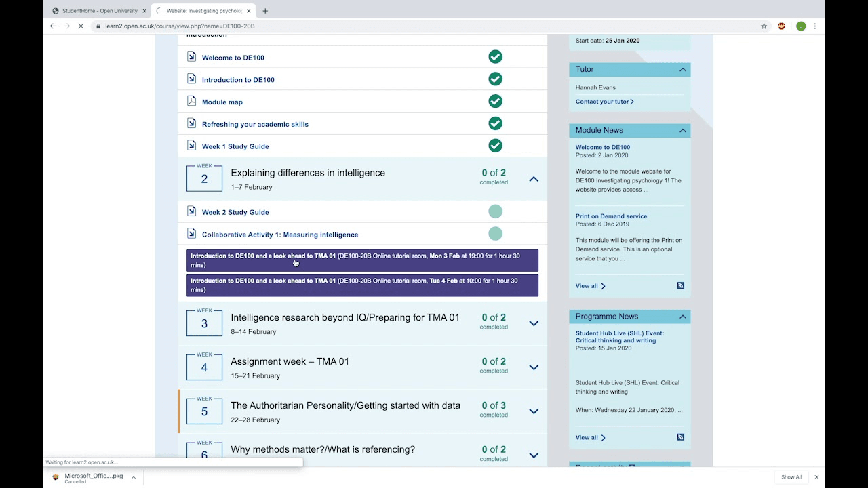Bookmark this page with the star icon
The width and height of the screenshot is (868, 488).
pos(764,26)
